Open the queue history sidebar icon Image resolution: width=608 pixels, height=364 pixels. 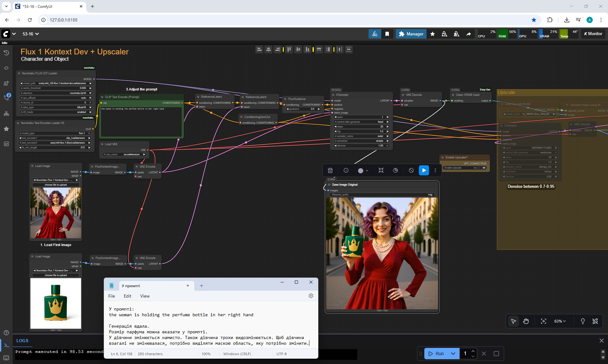point(6,53)
